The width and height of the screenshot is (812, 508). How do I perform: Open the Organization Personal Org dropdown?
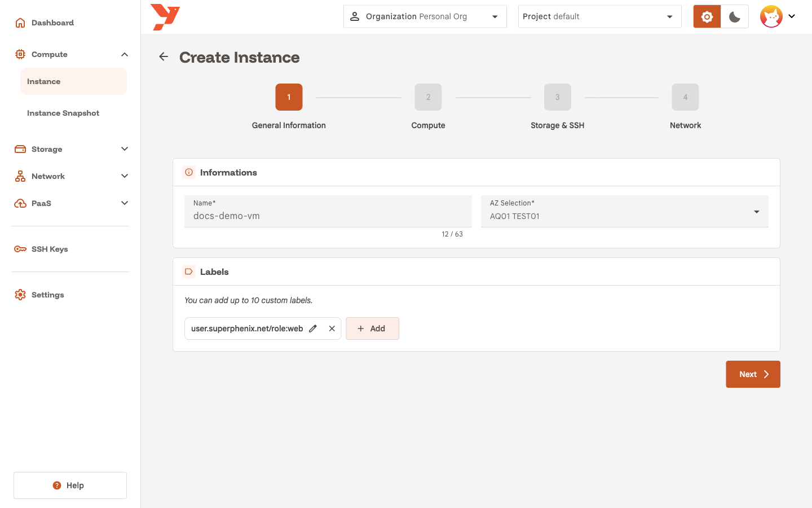[425, 16]
